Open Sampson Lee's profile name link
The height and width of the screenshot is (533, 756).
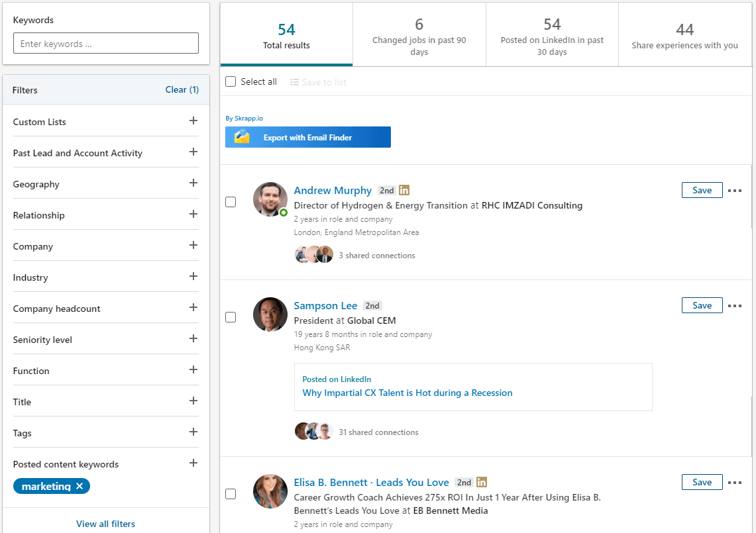(x=325, y=305)
